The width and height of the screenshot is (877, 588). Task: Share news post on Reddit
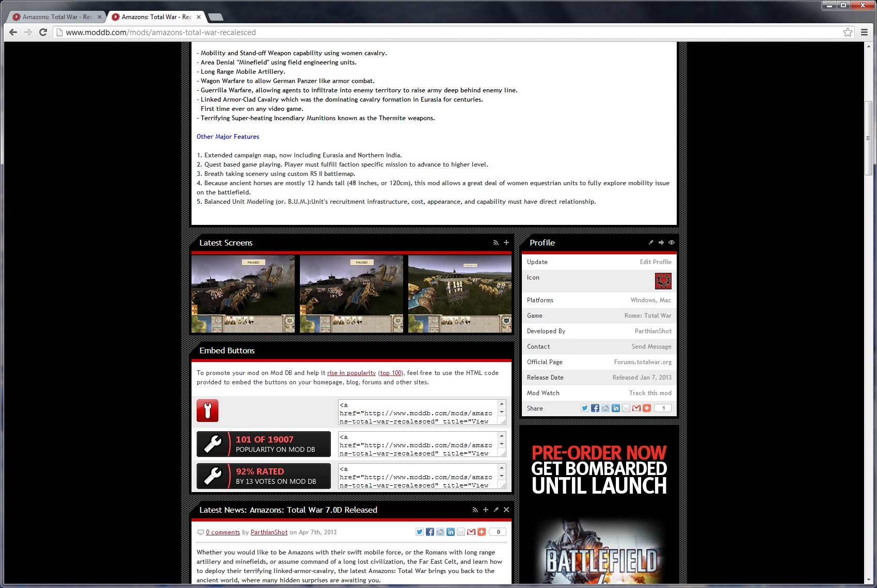pos(440,532)
